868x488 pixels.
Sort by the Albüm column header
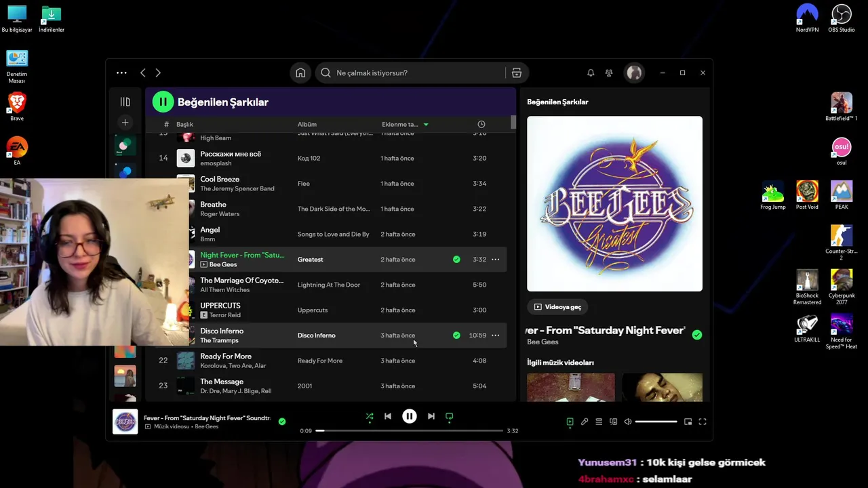click(x=307, y=125)
